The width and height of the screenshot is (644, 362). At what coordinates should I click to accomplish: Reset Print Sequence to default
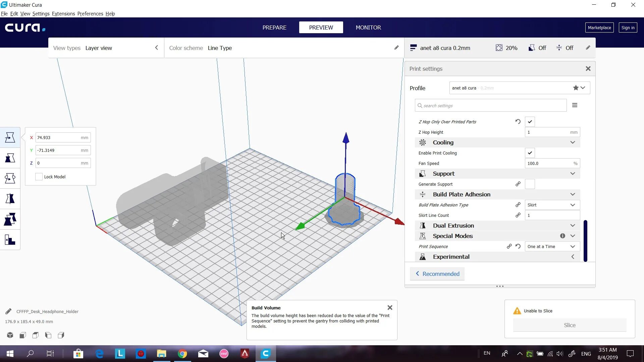point(518,246)
